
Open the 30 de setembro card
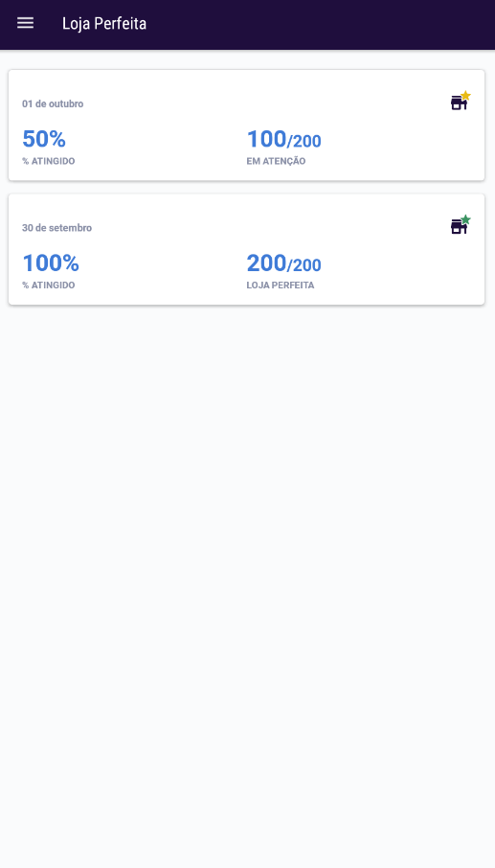coord(247,249)
